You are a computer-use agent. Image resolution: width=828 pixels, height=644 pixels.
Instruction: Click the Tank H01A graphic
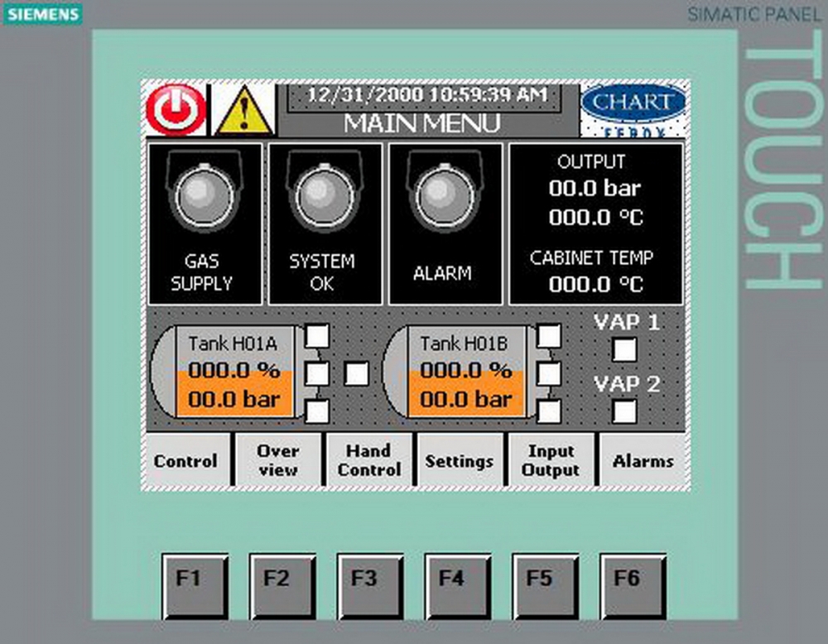[x=225, y=372]
